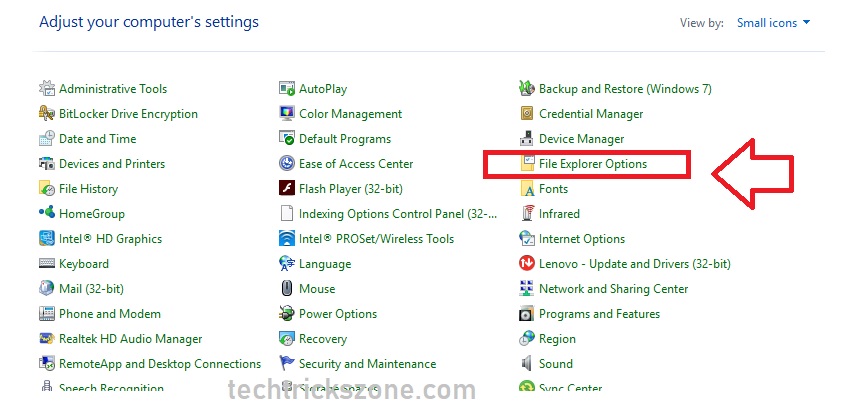Click the Lenovo Update and Drivers icon

527,264
